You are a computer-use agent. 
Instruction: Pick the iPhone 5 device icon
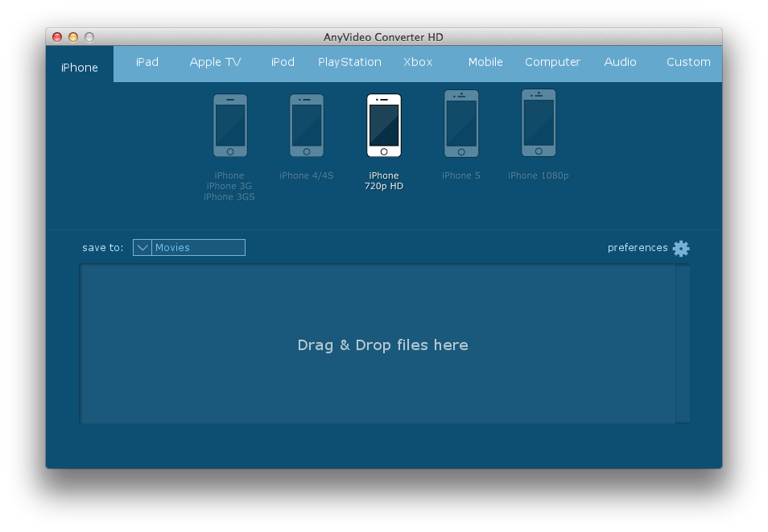461,124
